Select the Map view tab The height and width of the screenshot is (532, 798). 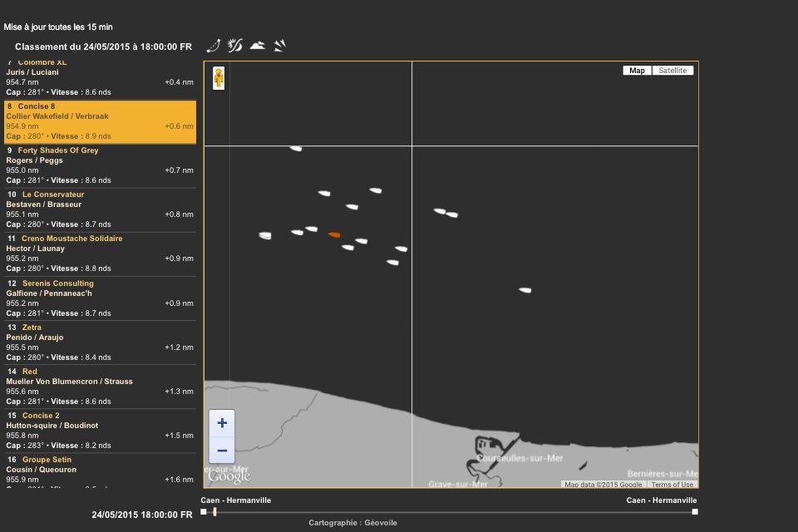[636, 70]
